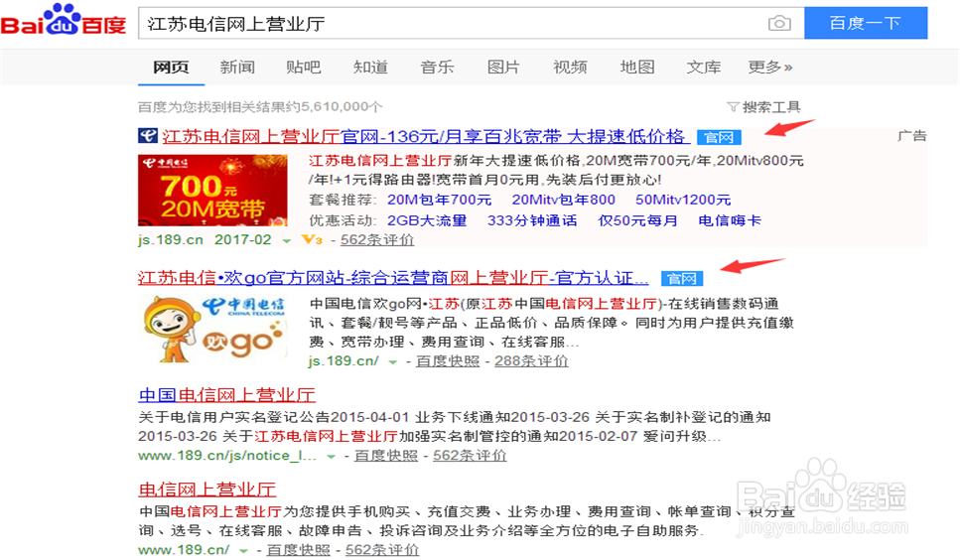Click the 官网 badge on first result
960x560 pixels.
(719, 137)
